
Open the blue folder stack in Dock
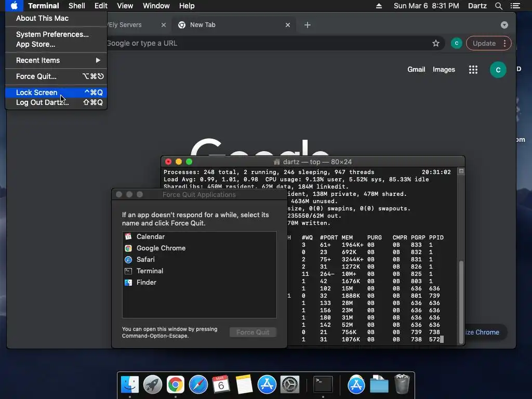click(379, 384)
